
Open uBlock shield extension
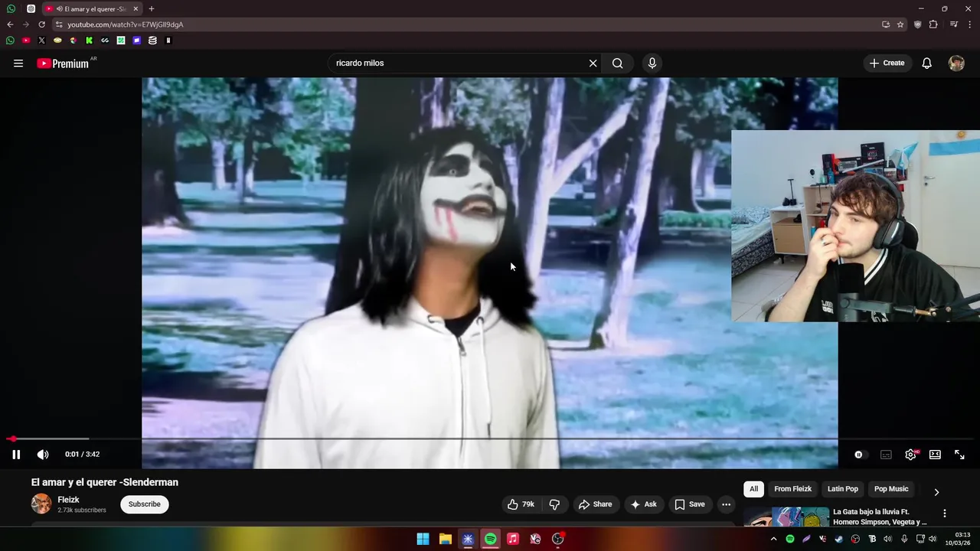pyautogui.click(x=918, y=24)
